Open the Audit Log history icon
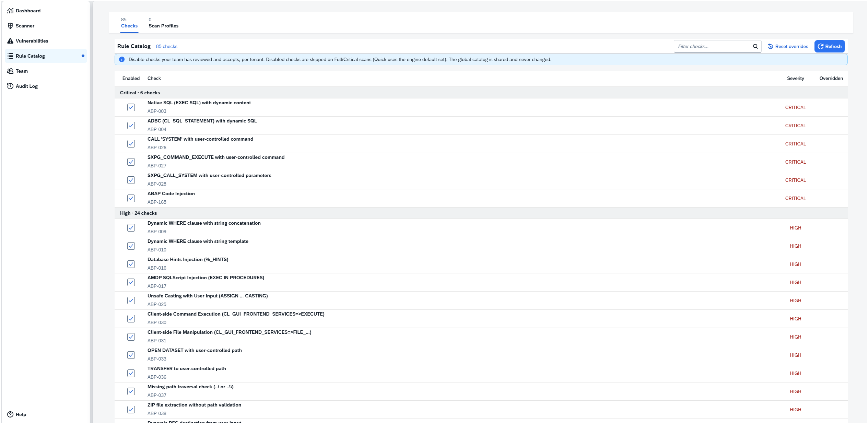 [x=10, y=86]
